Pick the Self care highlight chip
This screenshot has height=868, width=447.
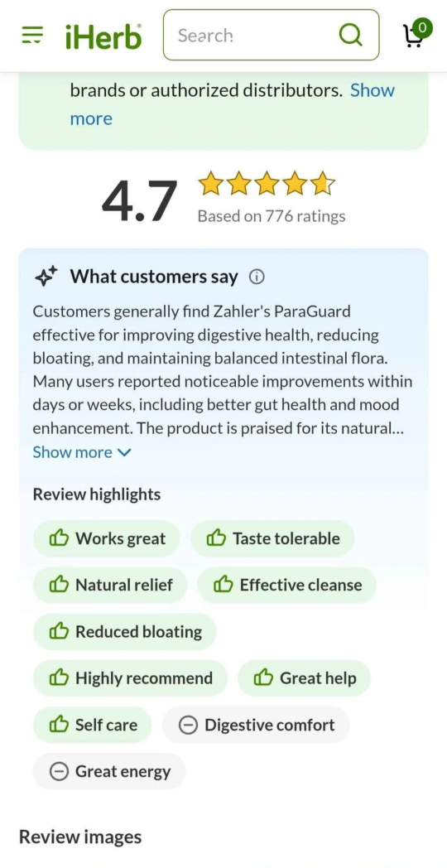(93, 725)
